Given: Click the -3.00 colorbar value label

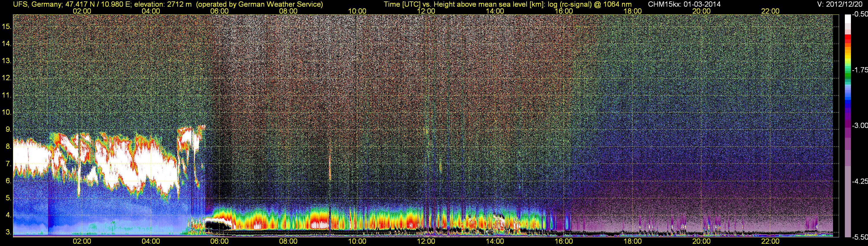Looking at the screenshot, I should 860,125.
